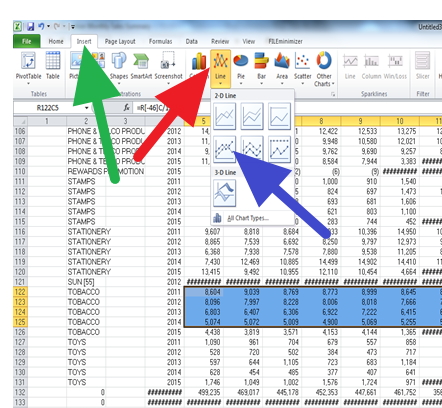Click cell containing 499,235

[x=203, y=392]
